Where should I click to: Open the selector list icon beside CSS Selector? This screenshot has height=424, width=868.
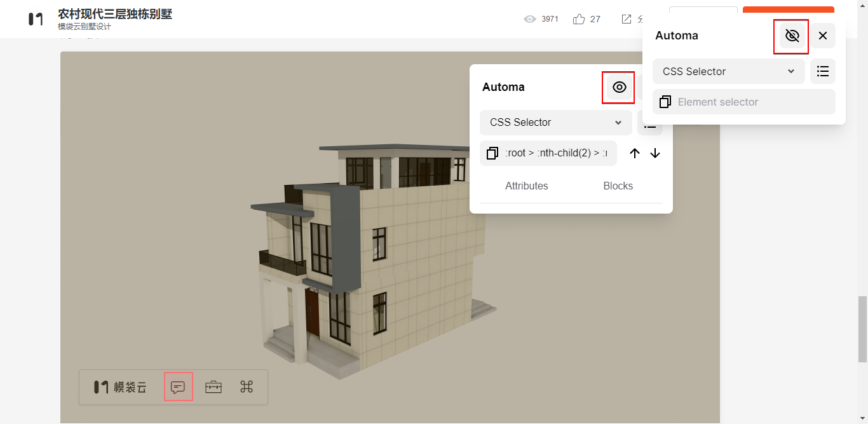tap(823, 71)
